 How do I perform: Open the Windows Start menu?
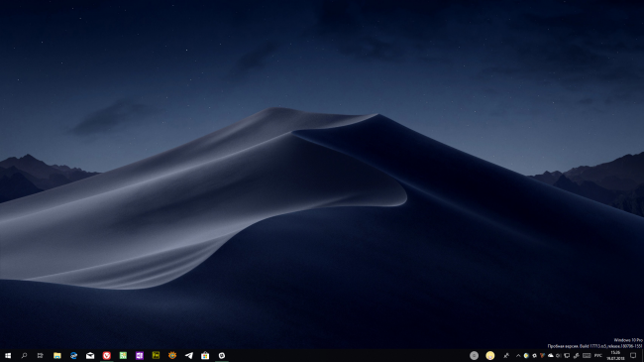click(8, 355)
